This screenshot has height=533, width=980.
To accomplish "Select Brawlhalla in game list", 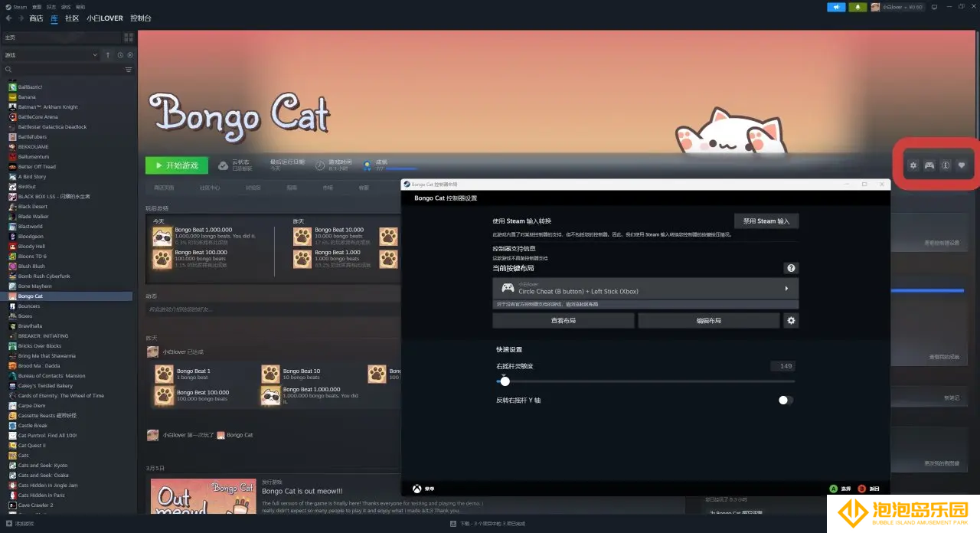I will (70, 326).
